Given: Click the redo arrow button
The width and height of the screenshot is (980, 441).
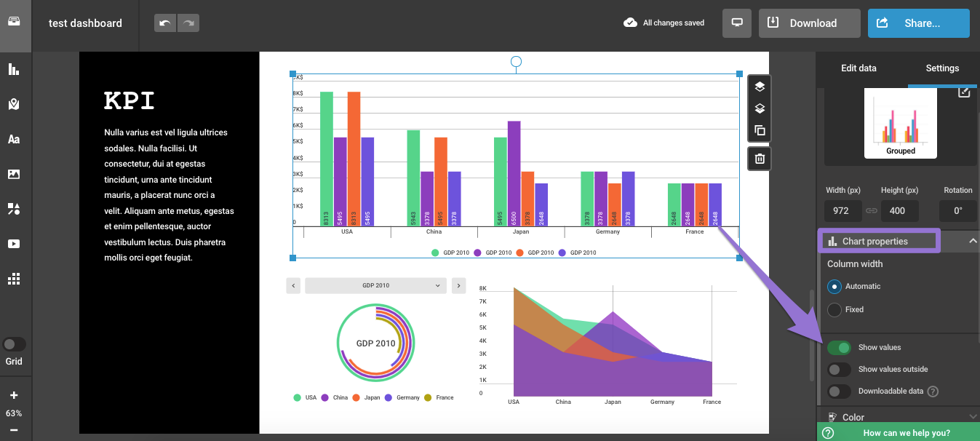Looking at the screenshot, I should (188, 23).
